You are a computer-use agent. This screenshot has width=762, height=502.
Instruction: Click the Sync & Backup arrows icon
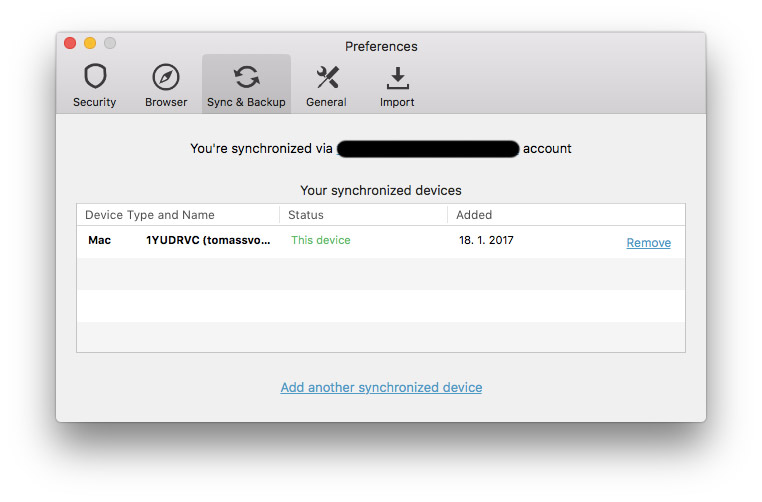[x=246, y=78]
